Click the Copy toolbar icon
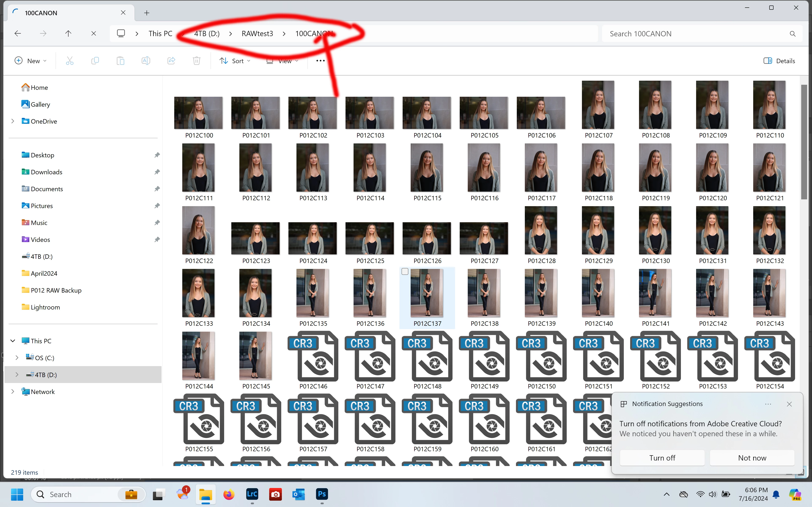The height and width of the screenshot is (507, 812). coord(95,61)
